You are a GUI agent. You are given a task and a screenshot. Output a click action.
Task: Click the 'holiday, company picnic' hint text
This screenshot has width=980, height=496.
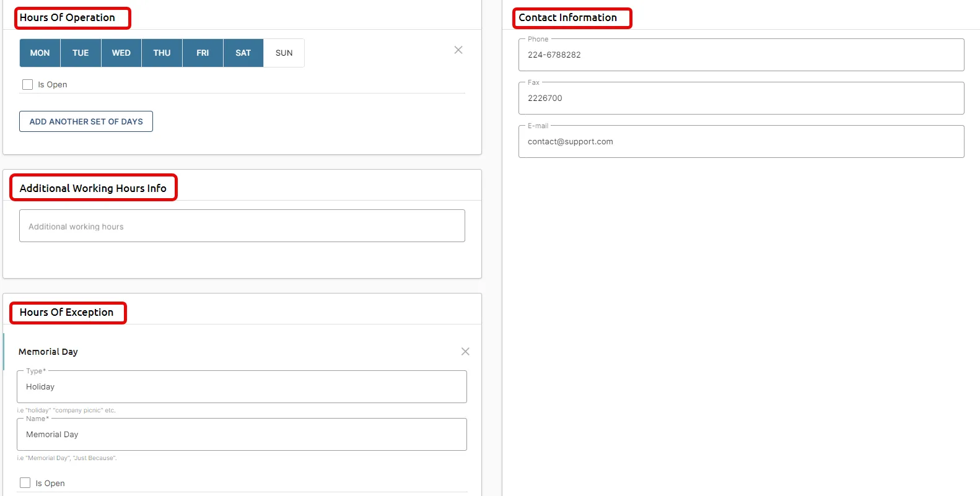pos(66,411)
